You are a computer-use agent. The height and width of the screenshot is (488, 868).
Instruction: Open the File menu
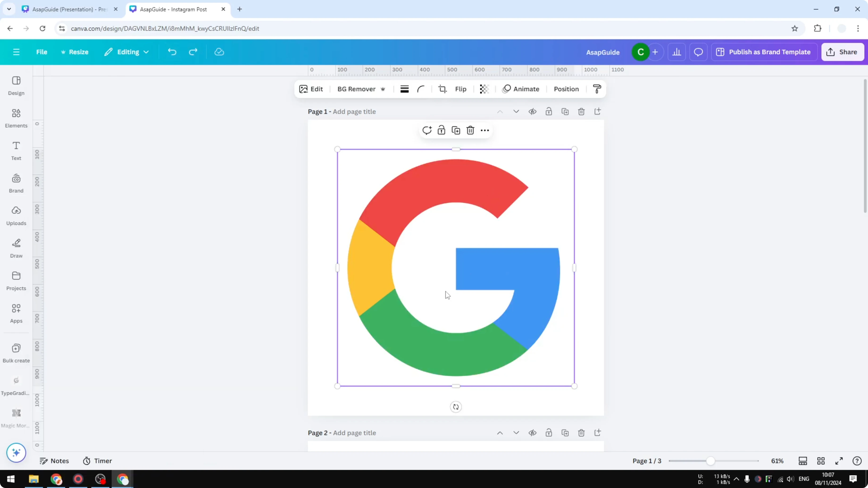(42, 52)
